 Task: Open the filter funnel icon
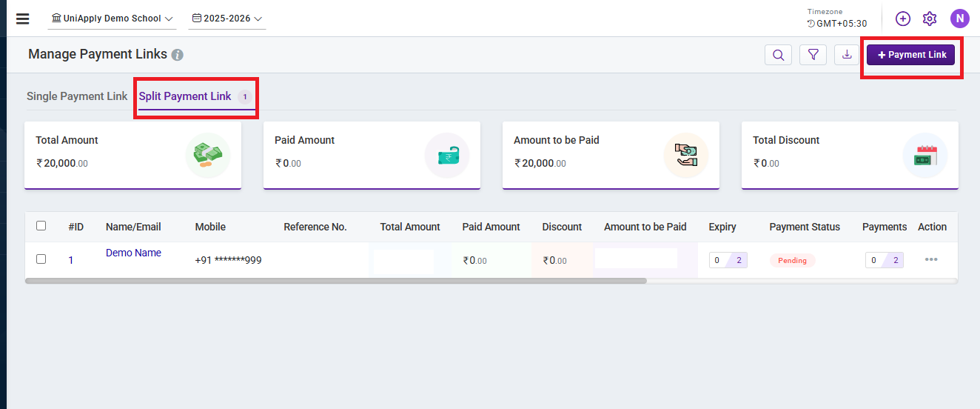pos(813,55)
